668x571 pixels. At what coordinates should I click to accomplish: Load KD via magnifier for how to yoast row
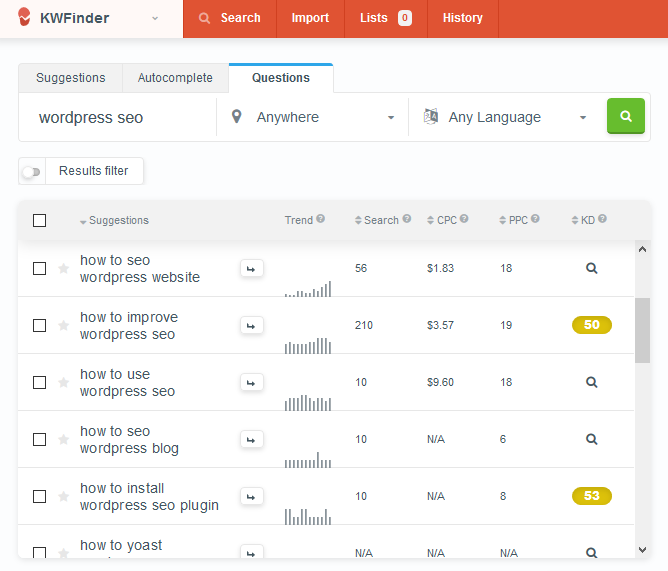pyautogui.click(x=592, y=553)
